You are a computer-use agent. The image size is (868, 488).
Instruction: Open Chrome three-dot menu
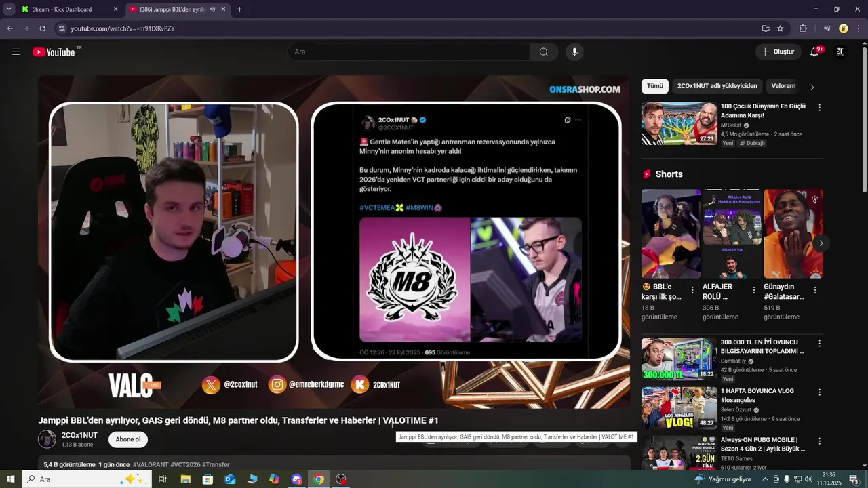pyautogui.click(x=859, y=28)
